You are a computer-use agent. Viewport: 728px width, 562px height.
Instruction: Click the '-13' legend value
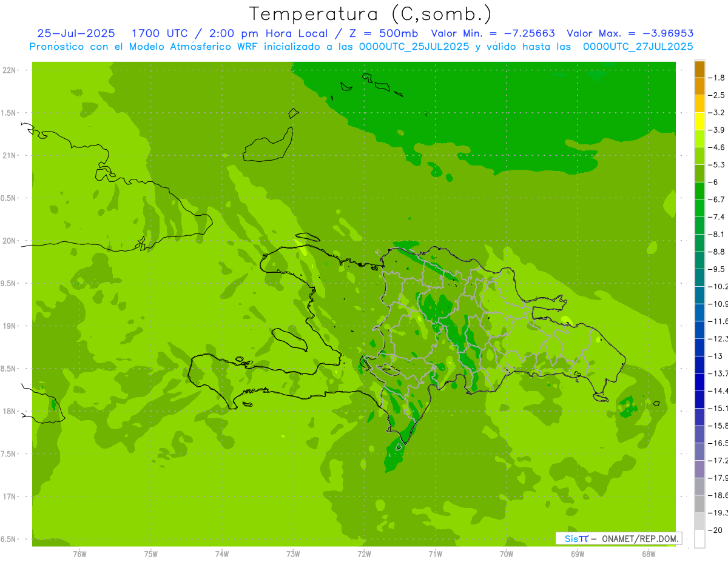pos(715,356)
